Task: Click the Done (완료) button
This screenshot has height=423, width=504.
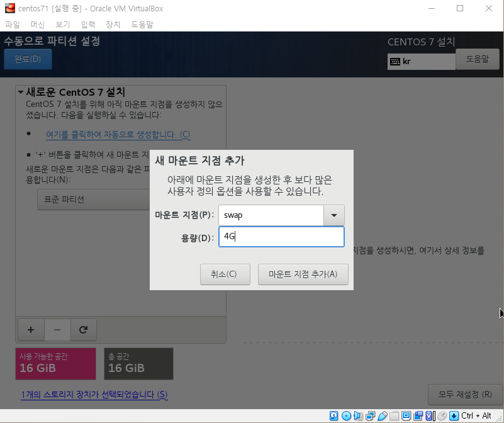Action: click(28, 59)
